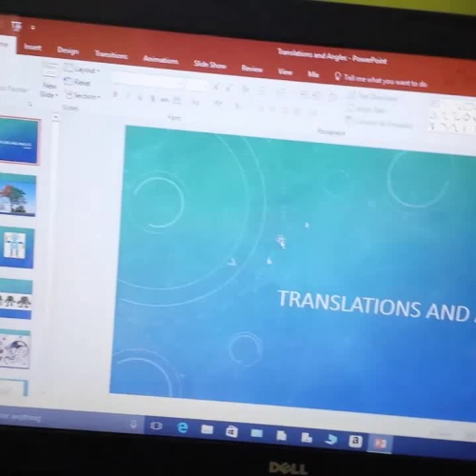This screenshot has height=476, width=476.
Task: Open the font name combo box
Action: (x=148, y=80)
